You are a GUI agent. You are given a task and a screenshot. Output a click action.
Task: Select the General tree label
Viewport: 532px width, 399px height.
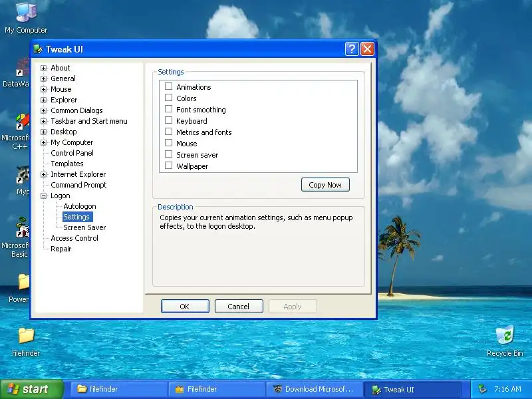[63, 78]
